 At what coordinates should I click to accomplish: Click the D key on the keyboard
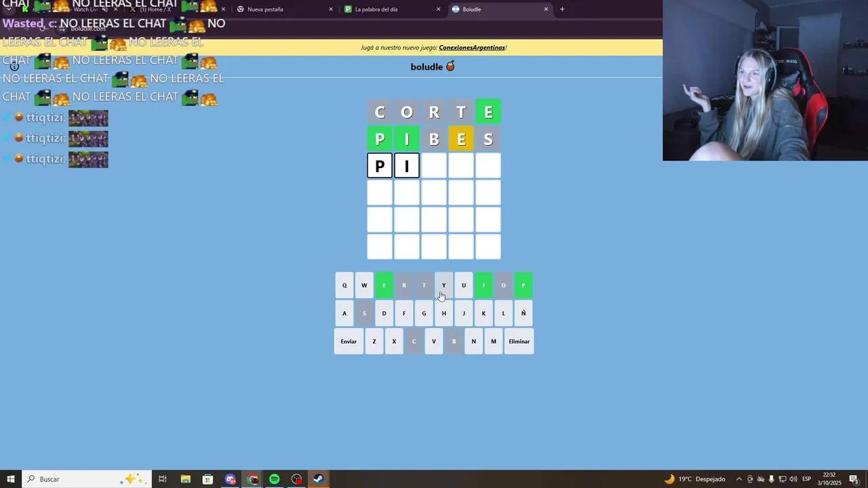[384, 313]
